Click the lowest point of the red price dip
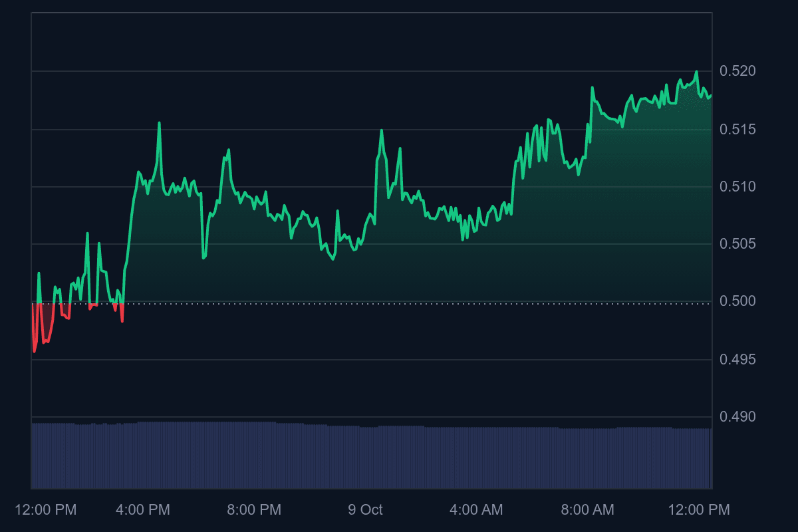This screenshot has width=798, height=532. click(35, 351)
